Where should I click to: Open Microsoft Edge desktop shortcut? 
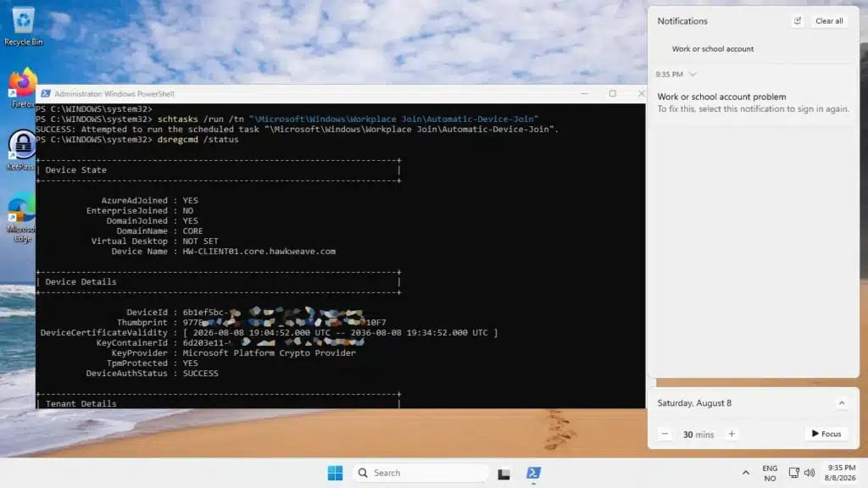(21, 218)
